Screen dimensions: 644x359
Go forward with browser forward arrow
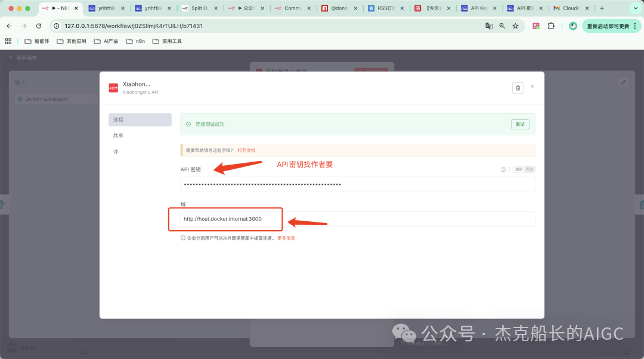tap(24, 26)
